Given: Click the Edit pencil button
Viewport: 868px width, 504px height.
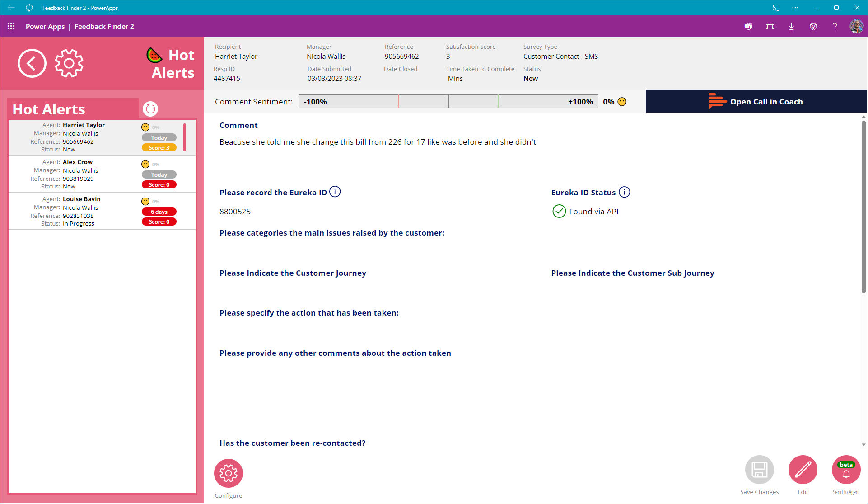Looking at the screenshot, I should (x=803, y=470).
